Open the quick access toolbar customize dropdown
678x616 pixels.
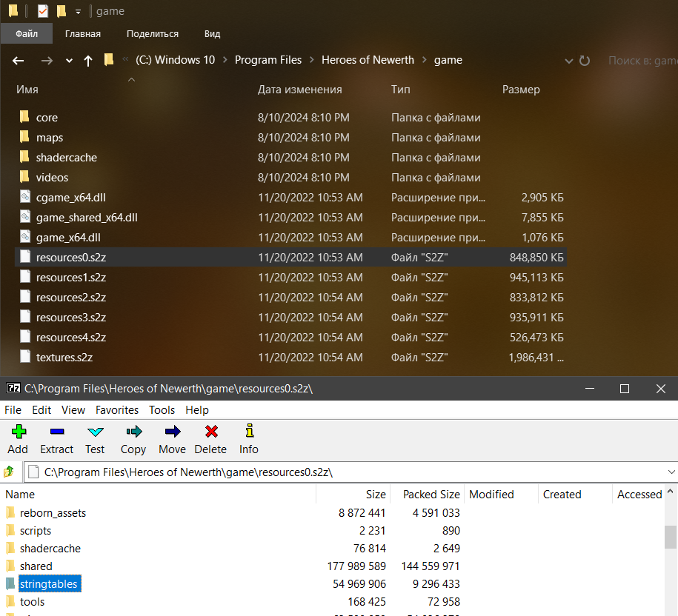coord(78,12)
